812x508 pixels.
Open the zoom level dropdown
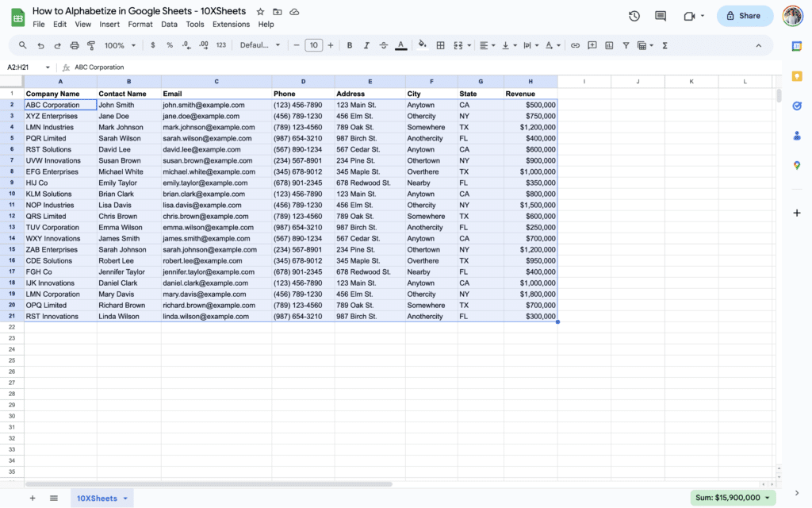(x=121, y=45)
